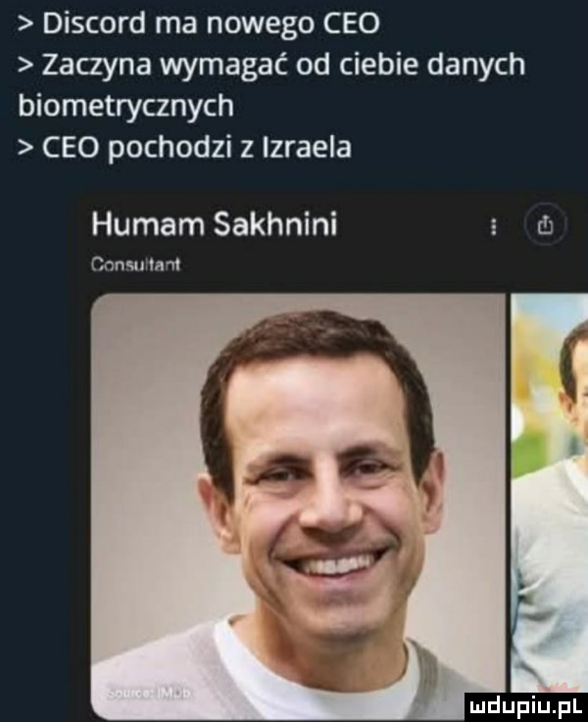Tap the share icon in the header

click(x=548, y=224)
